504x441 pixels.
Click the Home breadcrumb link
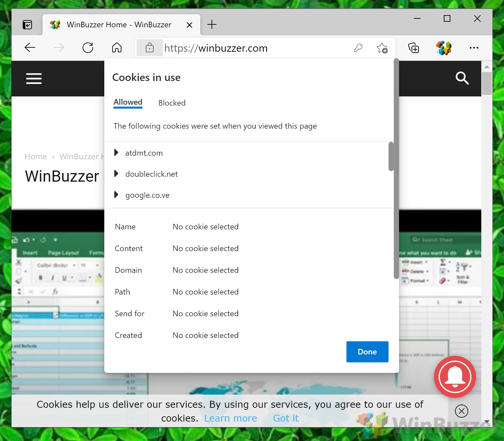pos(36,157)
